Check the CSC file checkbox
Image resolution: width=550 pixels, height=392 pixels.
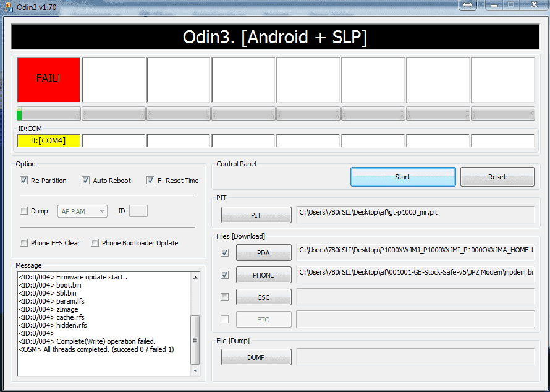point(224,297)
